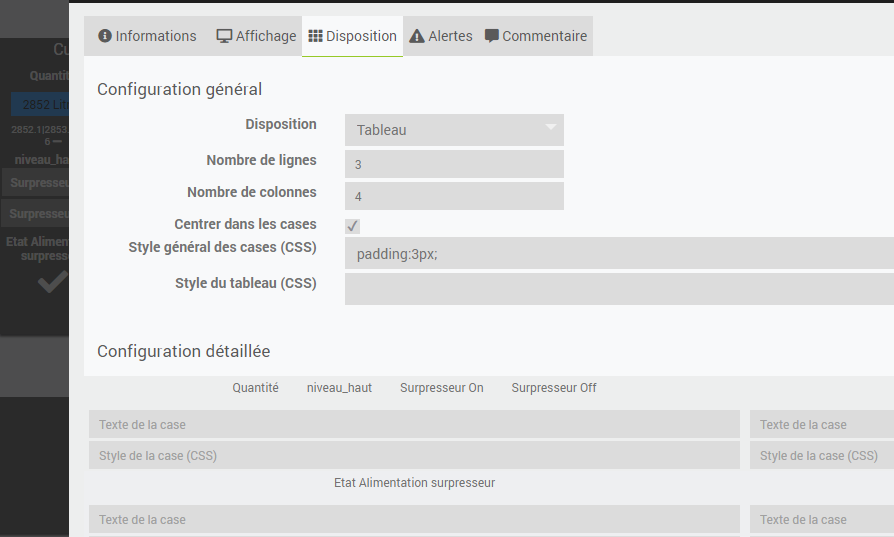Click the Quantité command label
This screenshot has height=537, width=894.
tap(255, 388)
